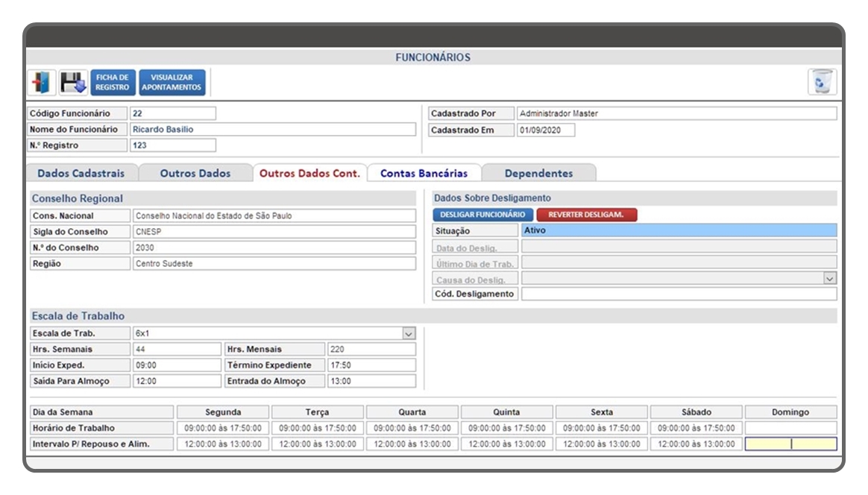
Task: Click the Segunda column header
Action: [x=223, y=412]
